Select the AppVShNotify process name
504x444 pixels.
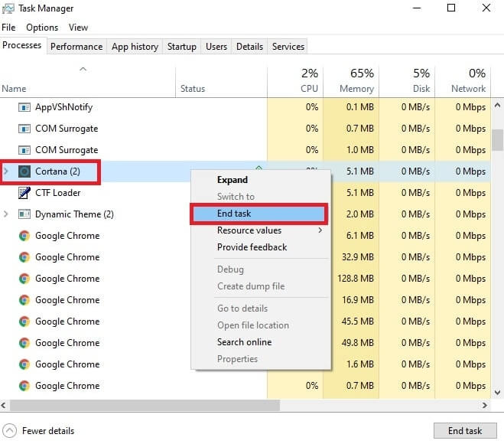coord(64,107)
